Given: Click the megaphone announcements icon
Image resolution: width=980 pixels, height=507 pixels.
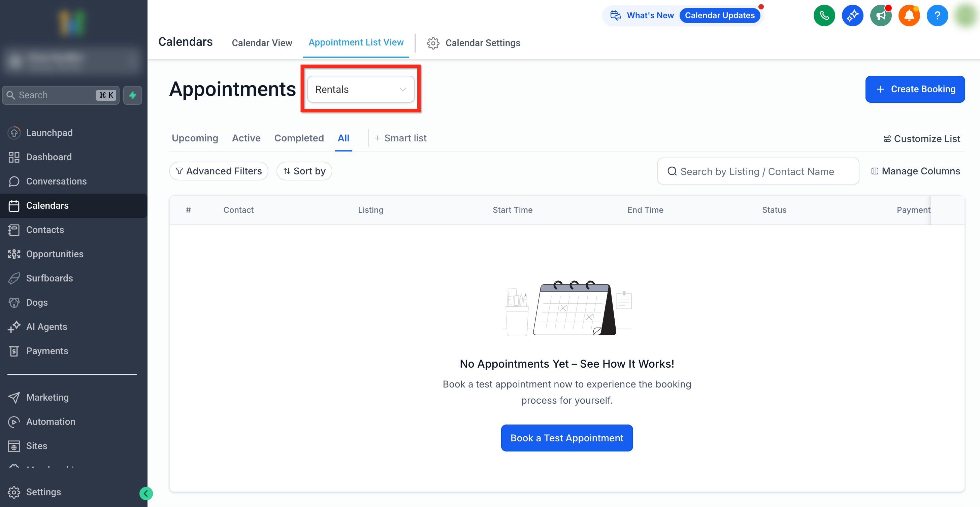Looking at the screenshot, I should click(x=881, y=15).
